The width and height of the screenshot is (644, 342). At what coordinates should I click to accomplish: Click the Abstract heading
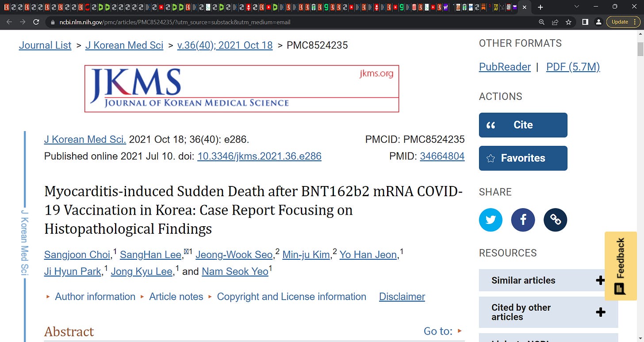[x=69, y=331]
